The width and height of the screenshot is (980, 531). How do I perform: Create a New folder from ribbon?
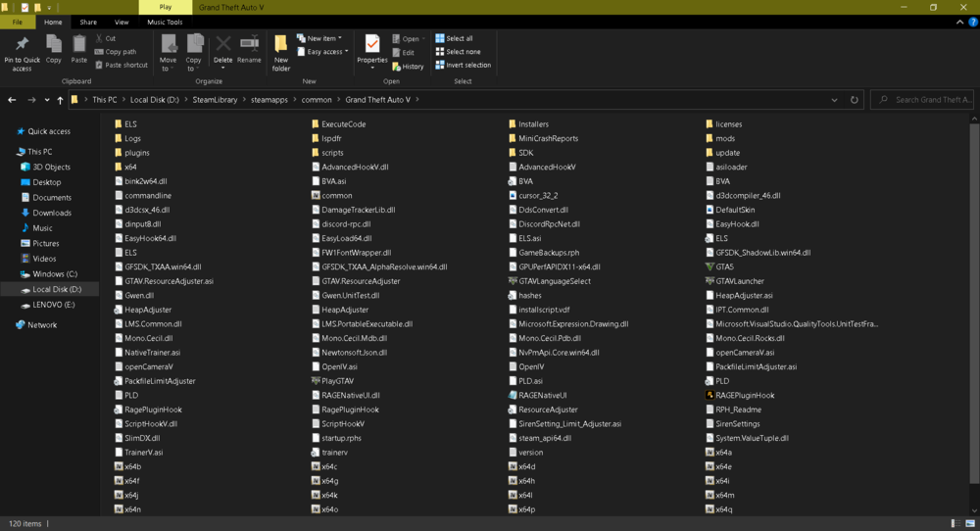(281, 53)
